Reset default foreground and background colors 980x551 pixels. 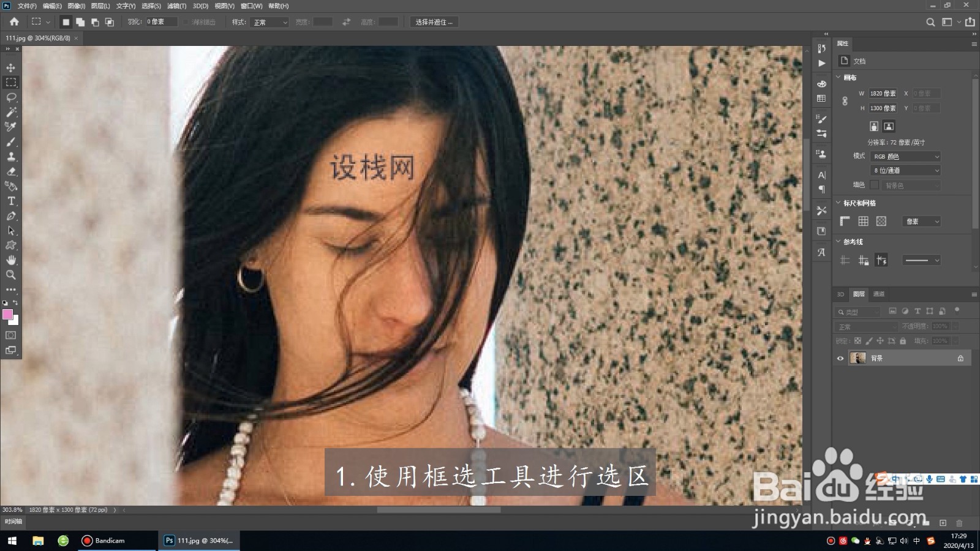(6, 302)
